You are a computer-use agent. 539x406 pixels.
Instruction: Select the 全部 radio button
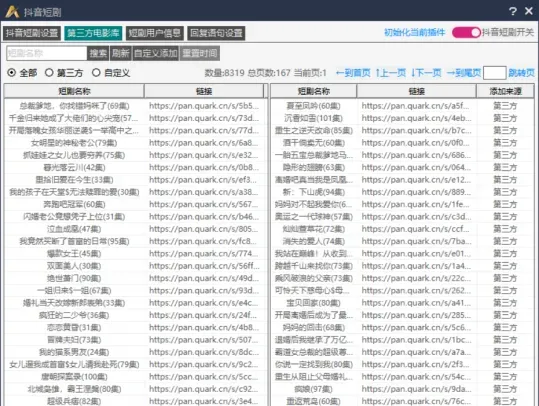[x=22, y=73]
